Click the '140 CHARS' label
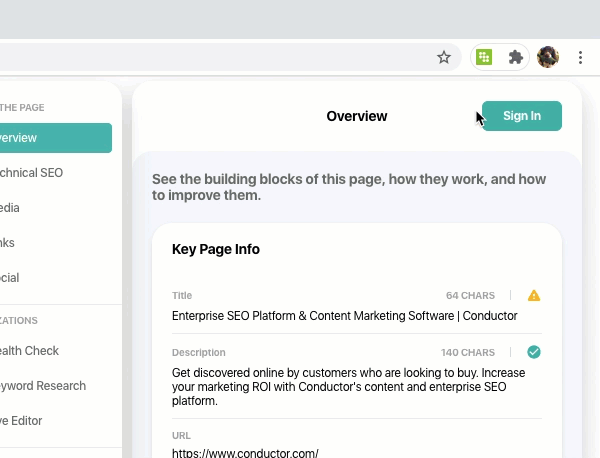The image size is (600, 458). (x=468, y=352)
